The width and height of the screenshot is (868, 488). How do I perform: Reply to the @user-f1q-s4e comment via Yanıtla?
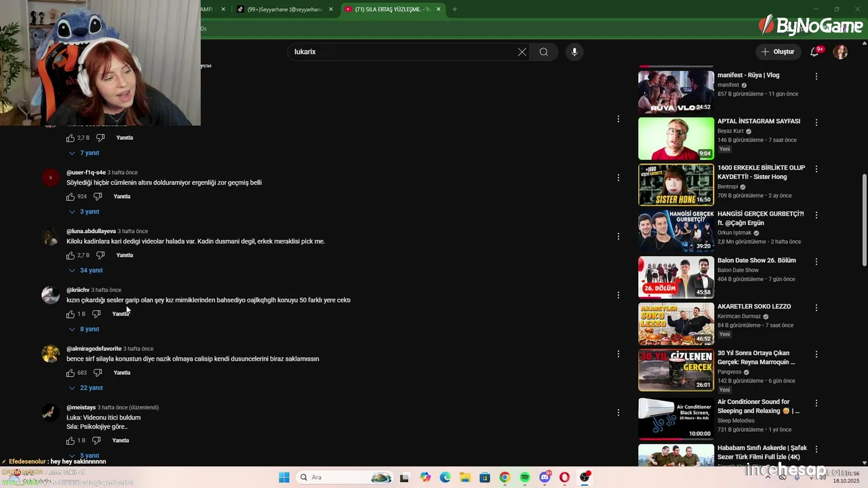click(122, 197)
